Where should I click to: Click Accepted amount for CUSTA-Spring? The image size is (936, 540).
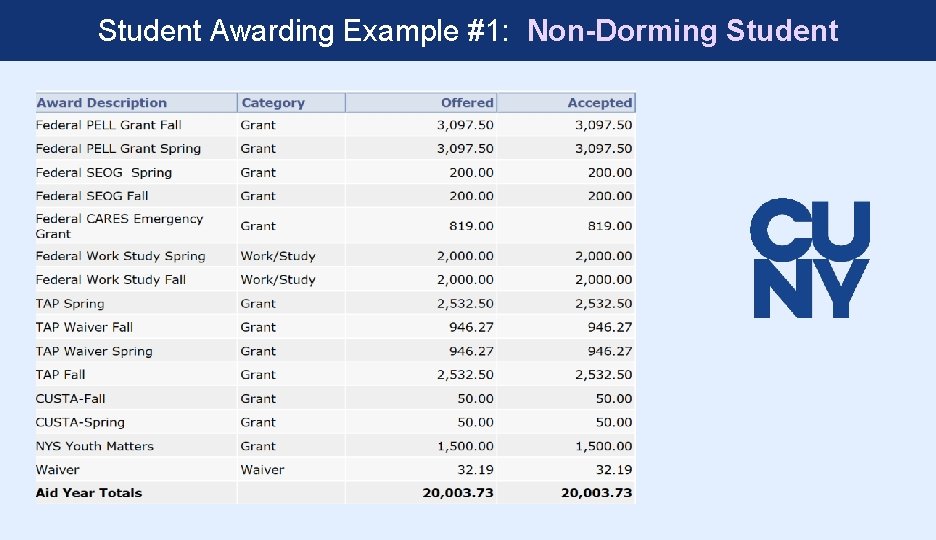(614, 422)
